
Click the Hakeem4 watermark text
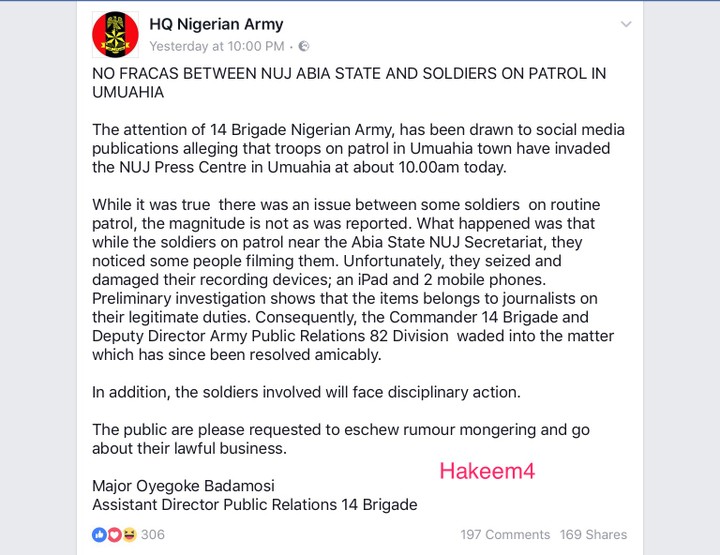[x=487, y=470]
